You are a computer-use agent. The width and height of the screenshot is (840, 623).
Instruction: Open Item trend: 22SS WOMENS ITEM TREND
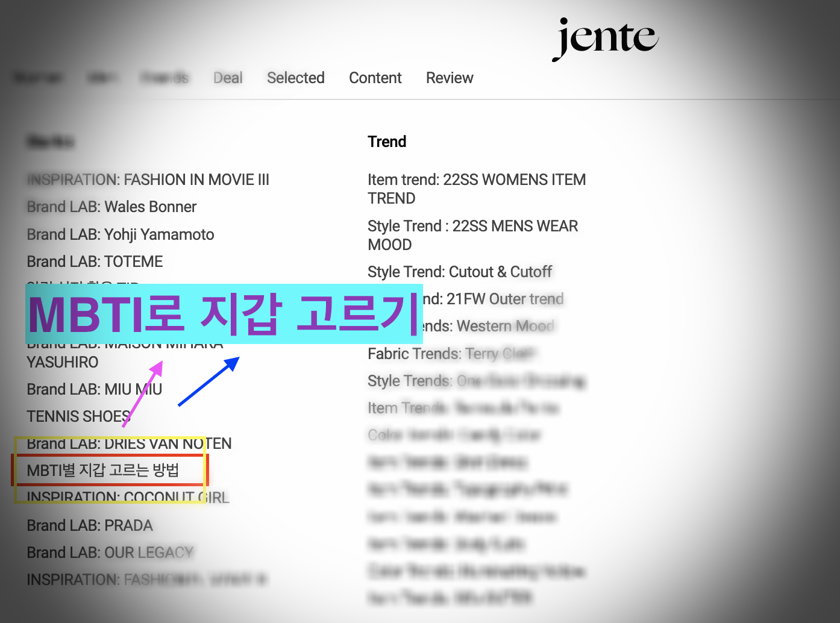pos(477,189)
